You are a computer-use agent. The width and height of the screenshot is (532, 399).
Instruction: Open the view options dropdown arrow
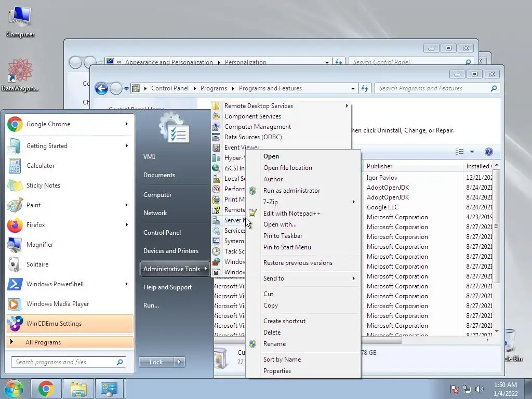pyautogui.click(x=472, y=152)
